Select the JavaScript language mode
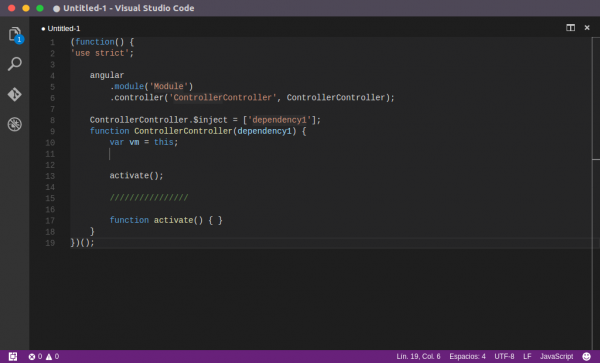 [556, 356]
